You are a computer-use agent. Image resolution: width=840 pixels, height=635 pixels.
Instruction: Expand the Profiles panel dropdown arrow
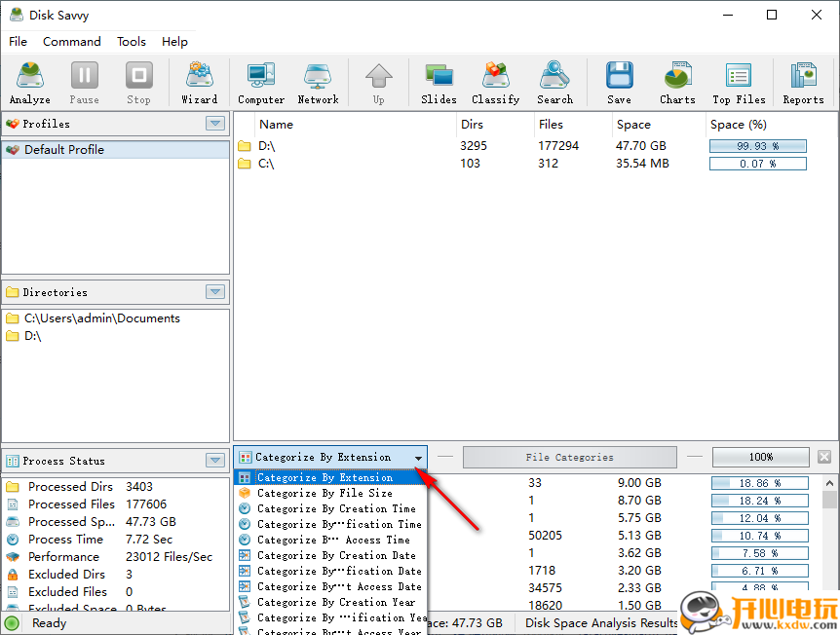click(x=215, y=124)
